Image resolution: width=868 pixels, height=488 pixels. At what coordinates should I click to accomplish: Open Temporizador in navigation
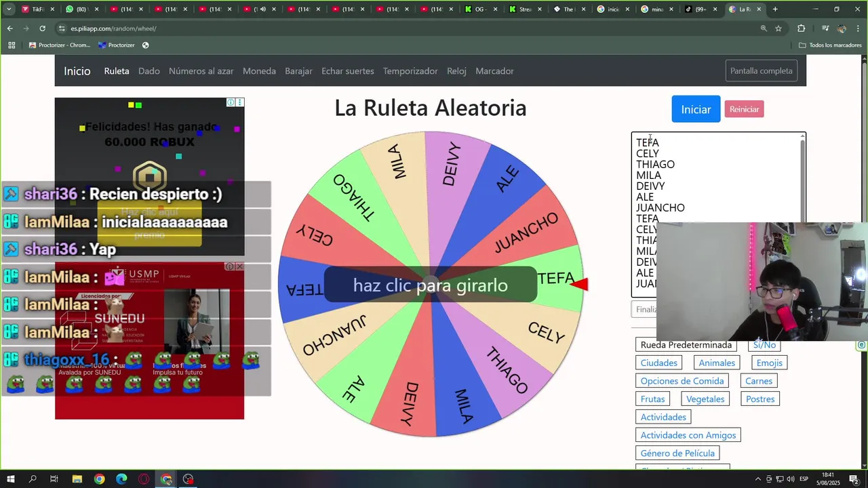pyautogui.click(x=410, y=71)
